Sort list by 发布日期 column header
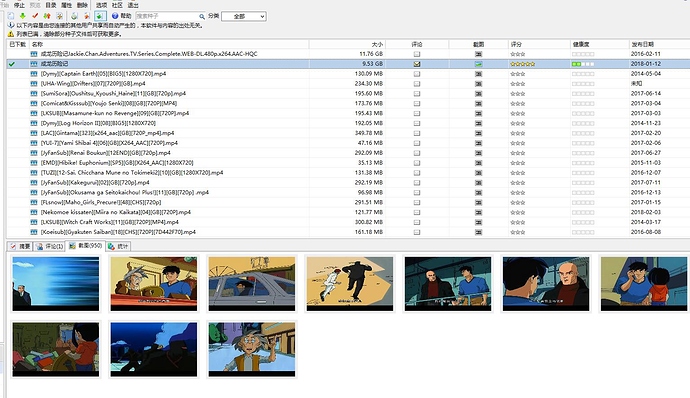This screenshot has width=690, height=398. click(x=642, y=44)
